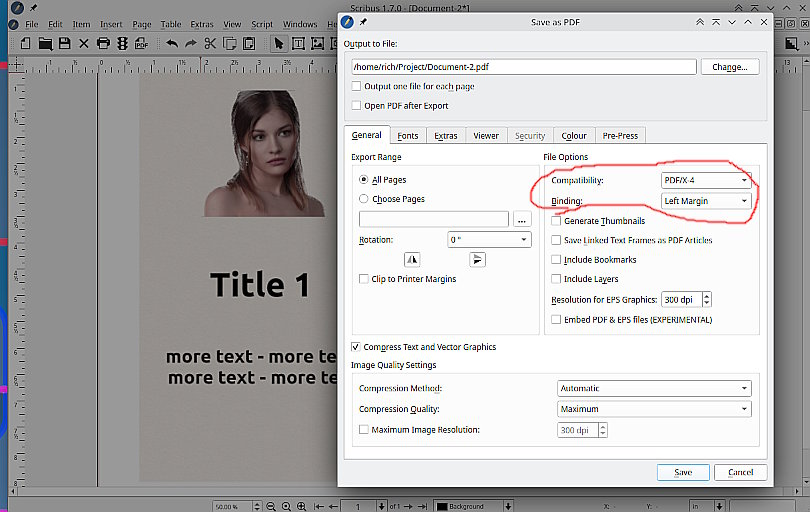
Task: Select the Choose Pages radio button
Action: [364, 199]
